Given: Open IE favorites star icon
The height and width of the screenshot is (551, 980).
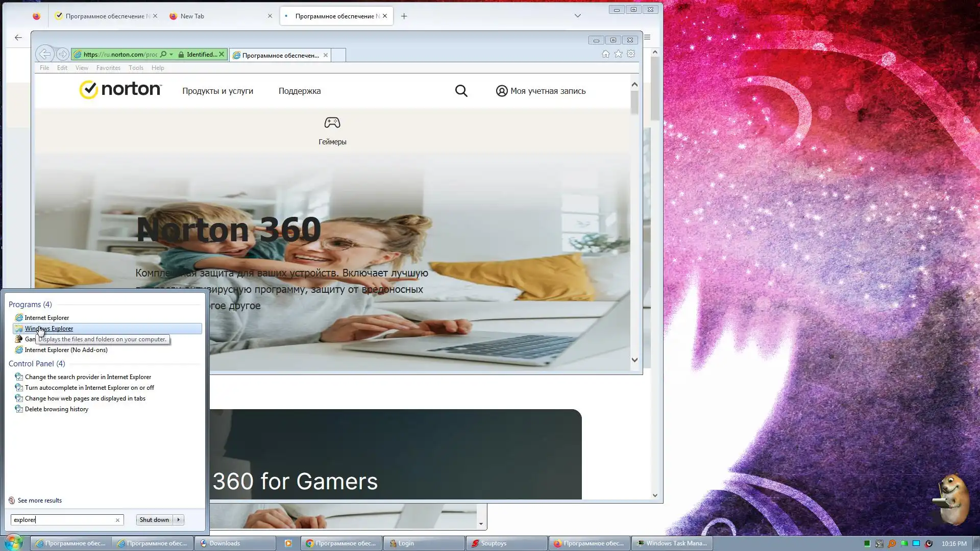Looking at the screenshot, I should coord(618,54).
